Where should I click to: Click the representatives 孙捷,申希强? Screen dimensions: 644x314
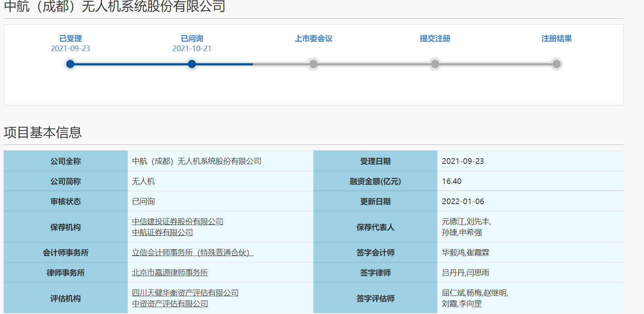(462, 233)
